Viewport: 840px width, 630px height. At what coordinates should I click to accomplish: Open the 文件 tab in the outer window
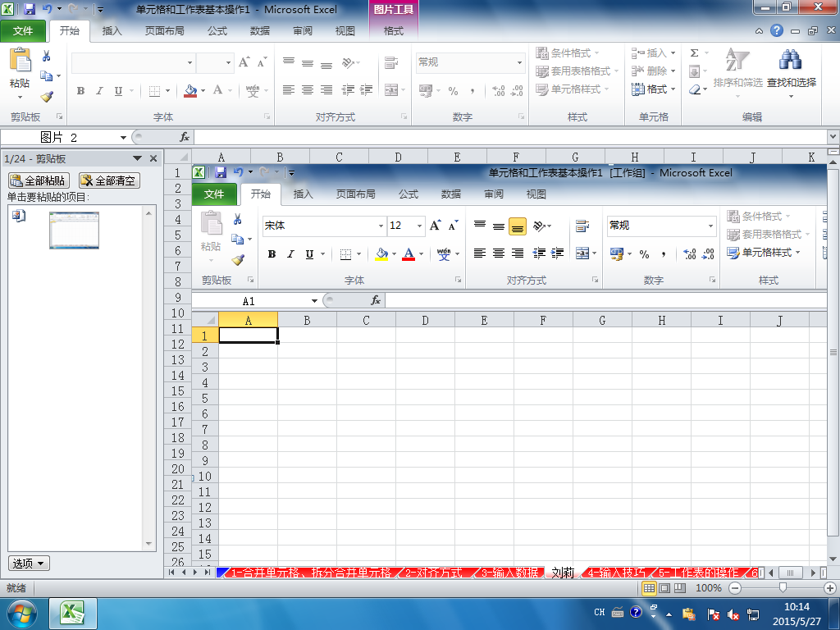click(x=23, y=31)
